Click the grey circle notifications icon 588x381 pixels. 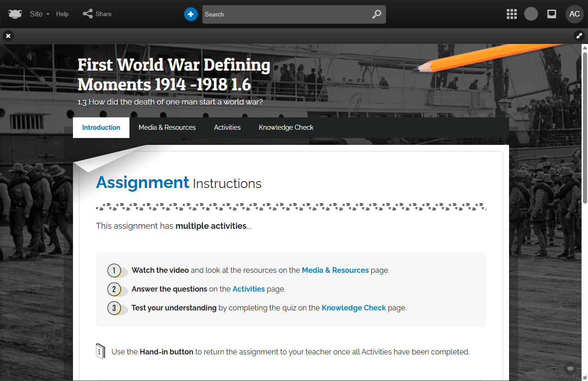pos(531,14)
